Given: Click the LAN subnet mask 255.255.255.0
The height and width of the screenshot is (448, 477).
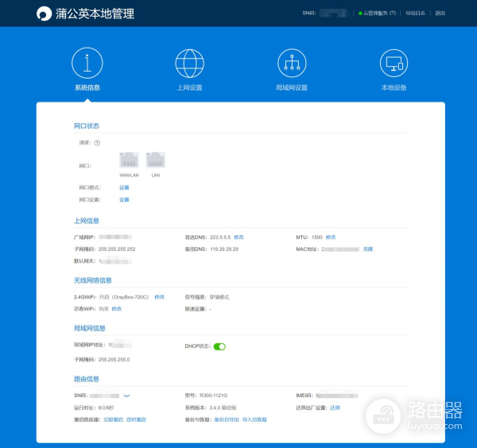Looking at the screenshot, I should coord(114,360).
